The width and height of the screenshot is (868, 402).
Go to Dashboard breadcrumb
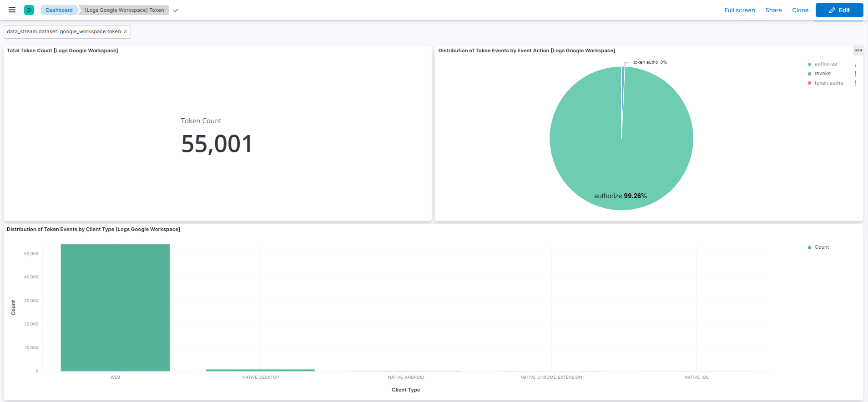click(59, 10)
